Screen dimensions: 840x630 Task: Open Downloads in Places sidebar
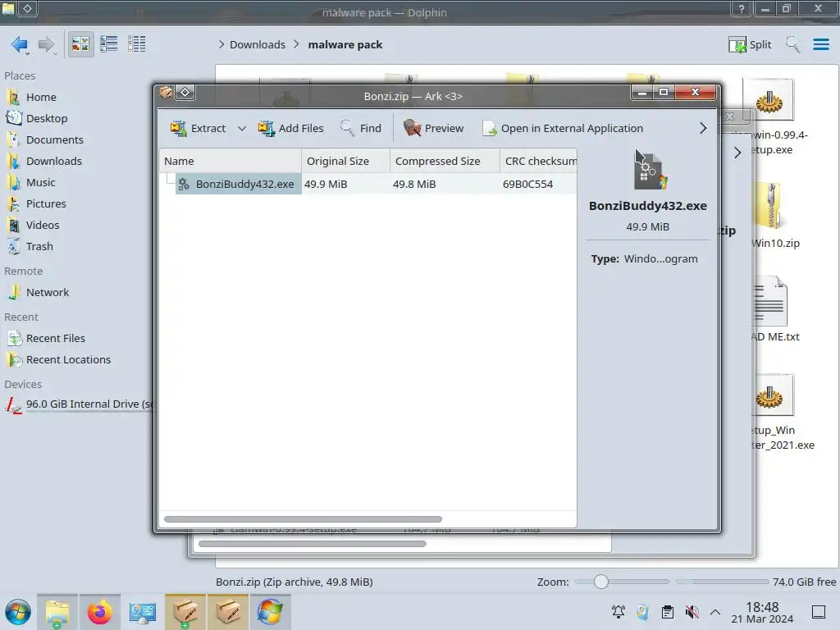53,162
